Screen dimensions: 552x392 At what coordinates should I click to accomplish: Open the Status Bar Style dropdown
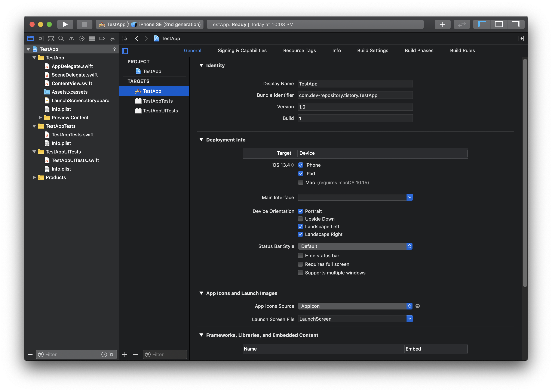tap(355, 246)
